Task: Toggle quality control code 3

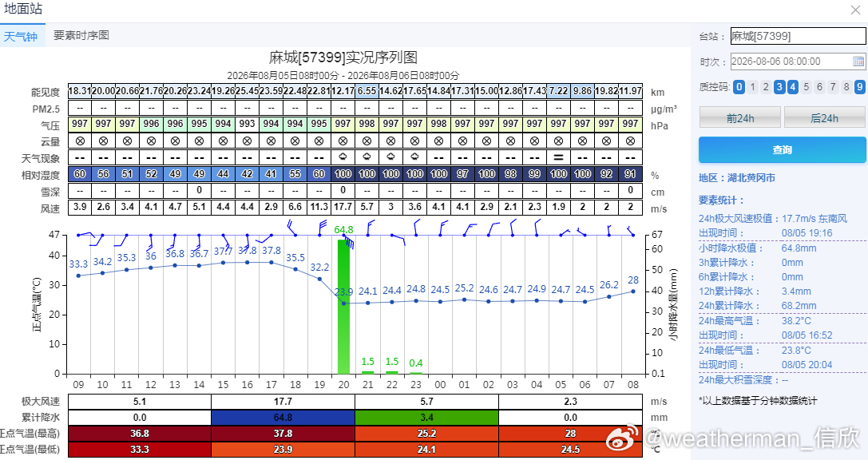Action: coord(779,87)
